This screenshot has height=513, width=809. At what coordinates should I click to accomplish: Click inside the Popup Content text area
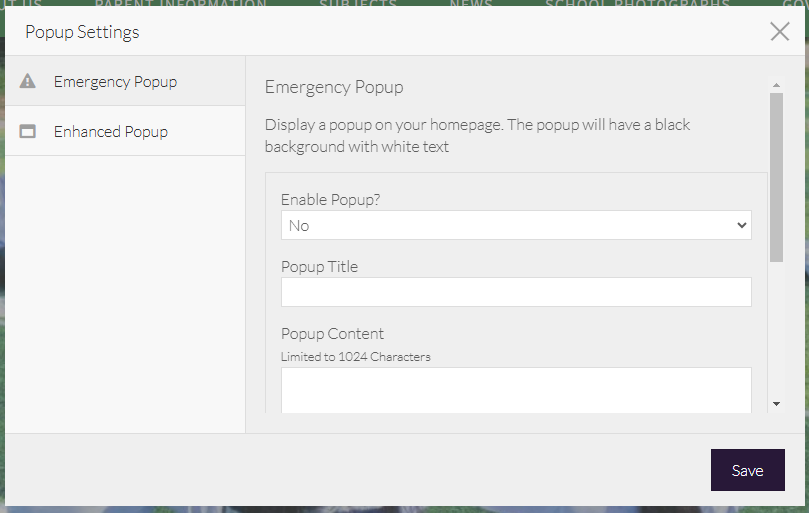point(515,390)
